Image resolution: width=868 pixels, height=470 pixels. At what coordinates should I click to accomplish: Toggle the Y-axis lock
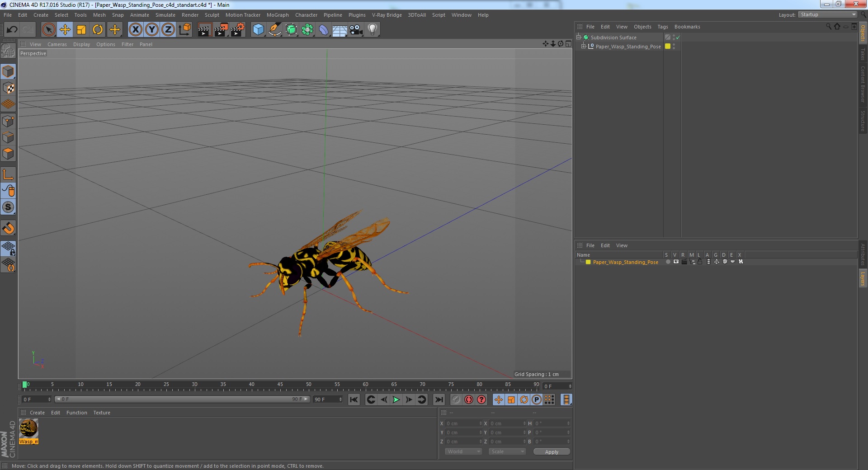click(152, 30)
